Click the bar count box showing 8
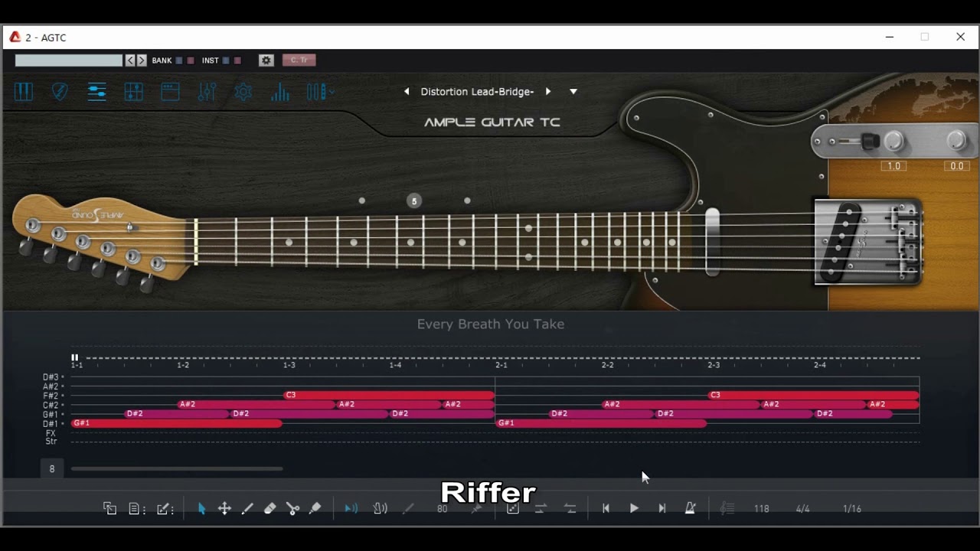This screenshot has height=551, width=980. (x=52, y=468)
